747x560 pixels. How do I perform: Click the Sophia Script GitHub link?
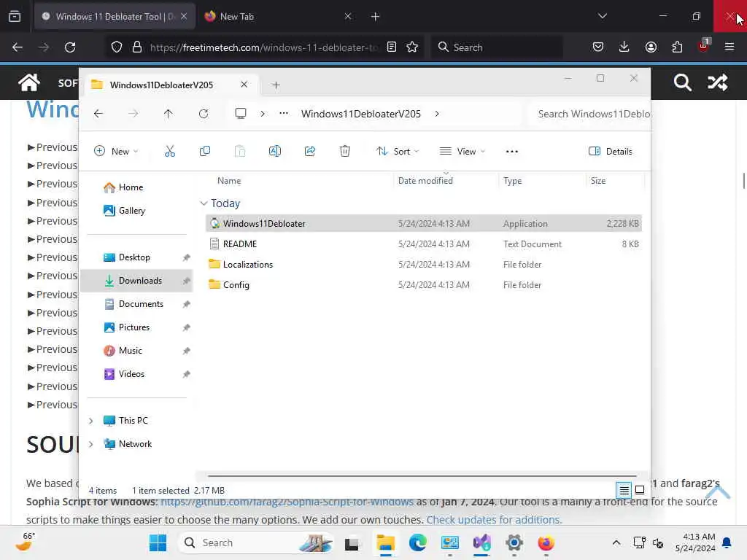coord(287,502)
